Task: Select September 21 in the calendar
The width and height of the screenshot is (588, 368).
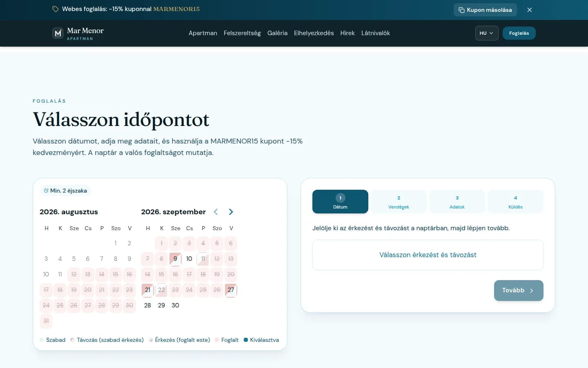Action: pos(147,290)
